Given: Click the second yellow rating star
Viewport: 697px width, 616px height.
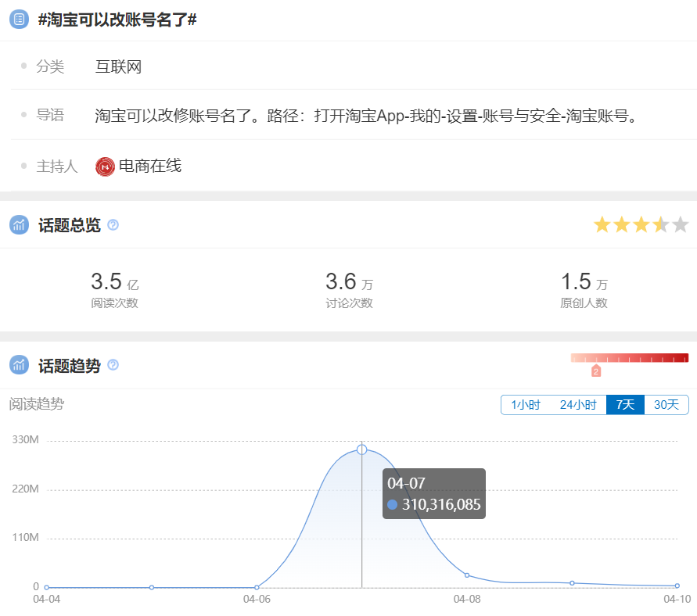Looking at the screenshot, I should [x=622, y=224].
